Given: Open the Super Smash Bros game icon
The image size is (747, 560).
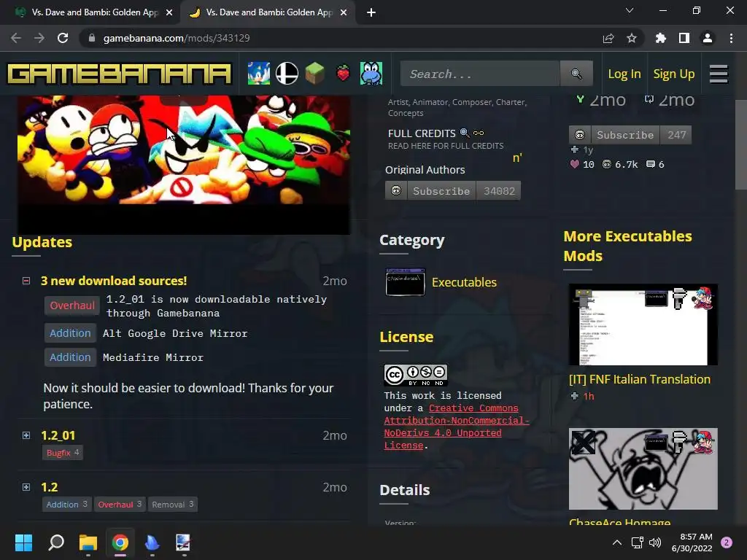Looking at the screenshot, I should (x=287, y=74).
